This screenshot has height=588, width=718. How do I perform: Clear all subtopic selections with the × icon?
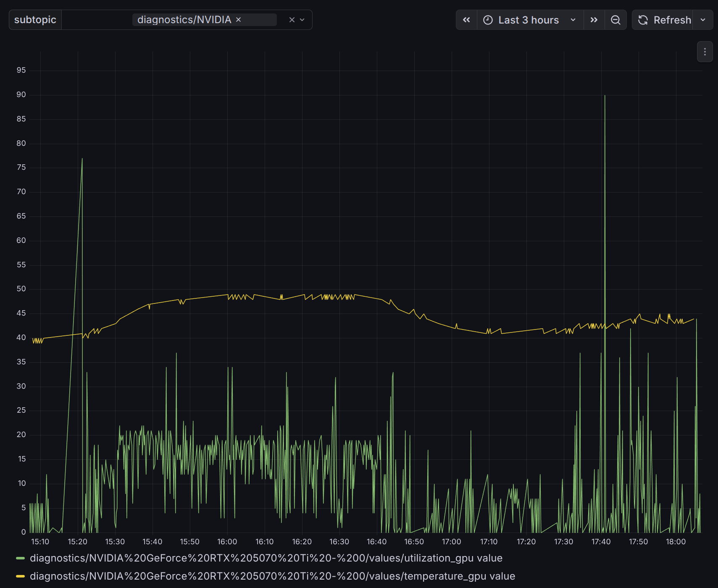tap(291, 19)
